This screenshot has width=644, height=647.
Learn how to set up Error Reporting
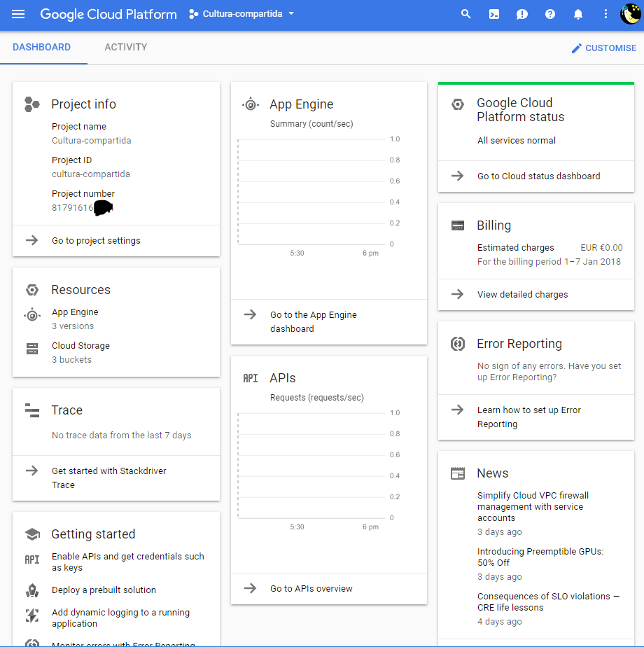coord(529,417)
